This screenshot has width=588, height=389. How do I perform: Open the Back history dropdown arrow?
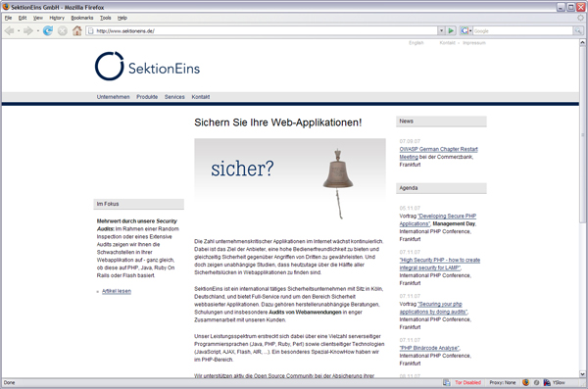tap(18, 30)
